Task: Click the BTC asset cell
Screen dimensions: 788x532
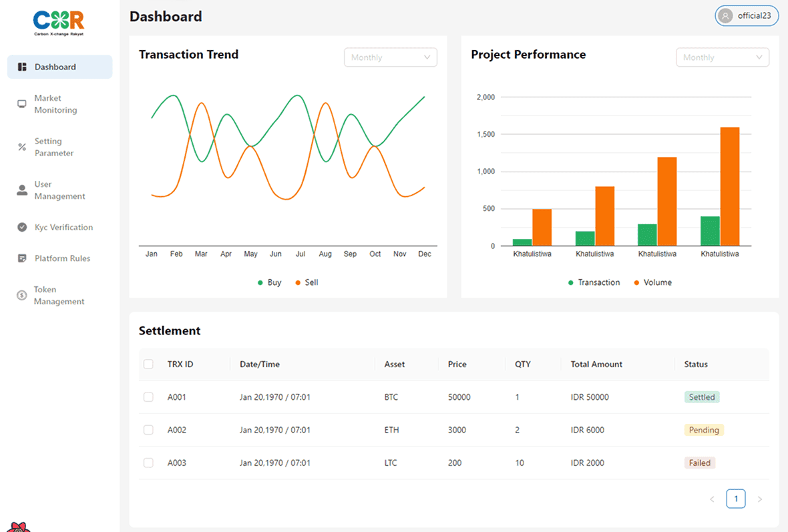Action: coord(391,397)
